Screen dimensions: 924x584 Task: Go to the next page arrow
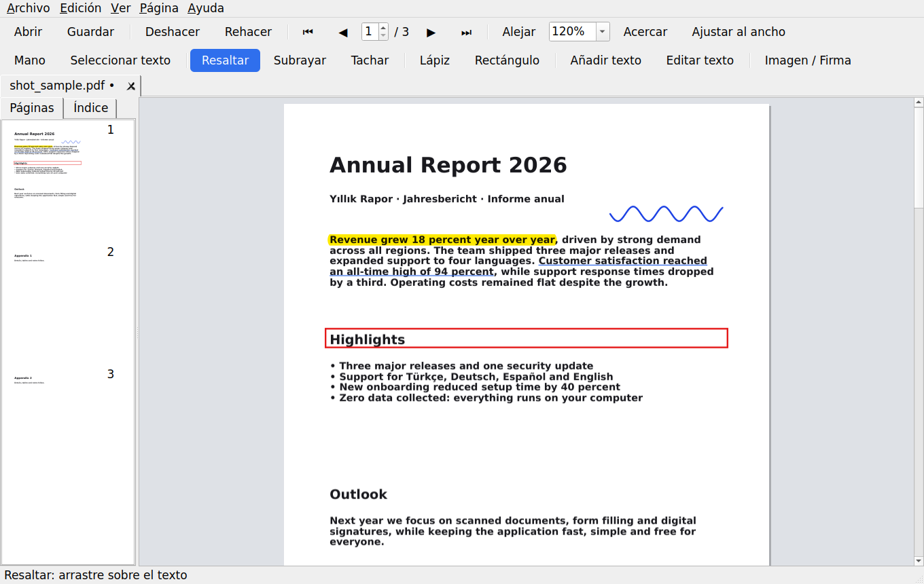[x=431, y=32]
